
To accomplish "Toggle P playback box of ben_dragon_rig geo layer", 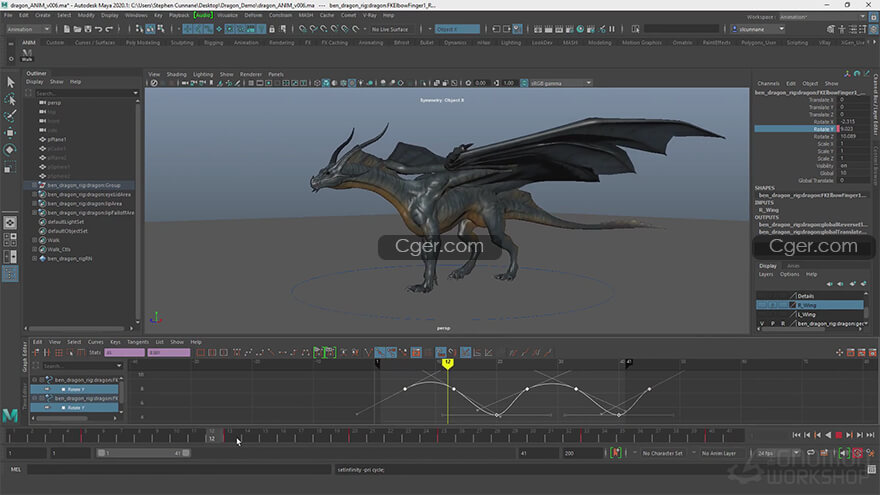I will point(772,324).
